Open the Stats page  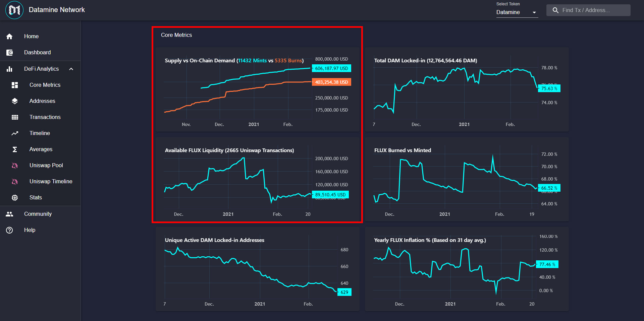(40, 197)
